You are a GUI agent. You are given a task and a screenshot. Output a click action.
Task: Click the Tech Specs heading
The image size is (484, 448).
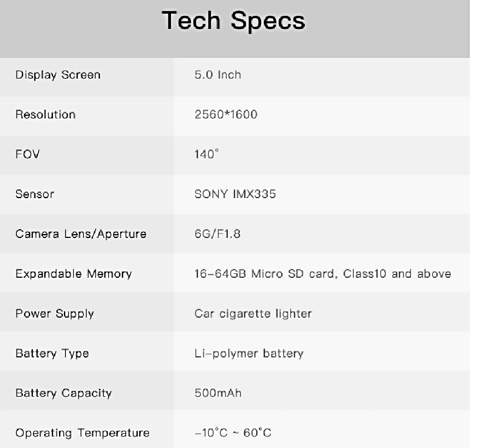234,21
